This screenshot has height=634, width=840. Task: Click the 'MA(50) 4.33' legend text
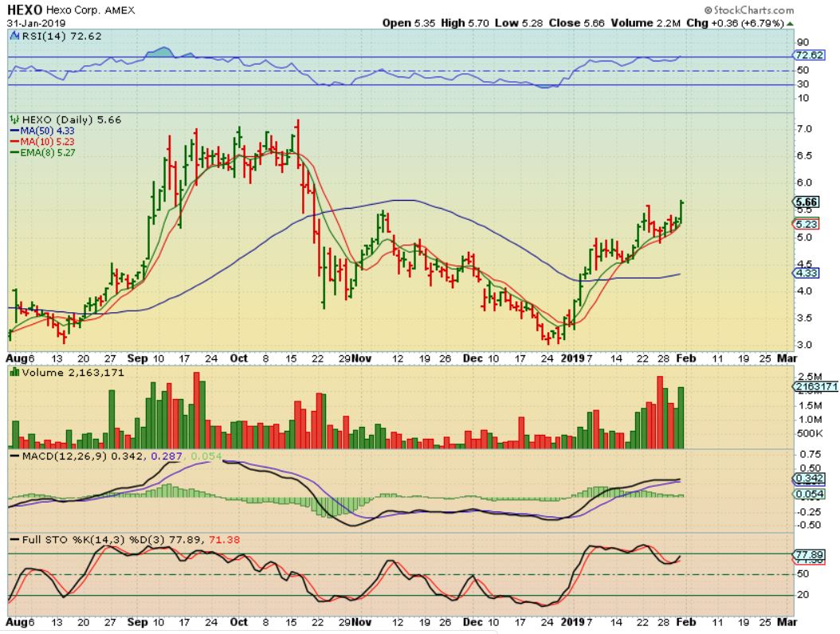[47, 131]
